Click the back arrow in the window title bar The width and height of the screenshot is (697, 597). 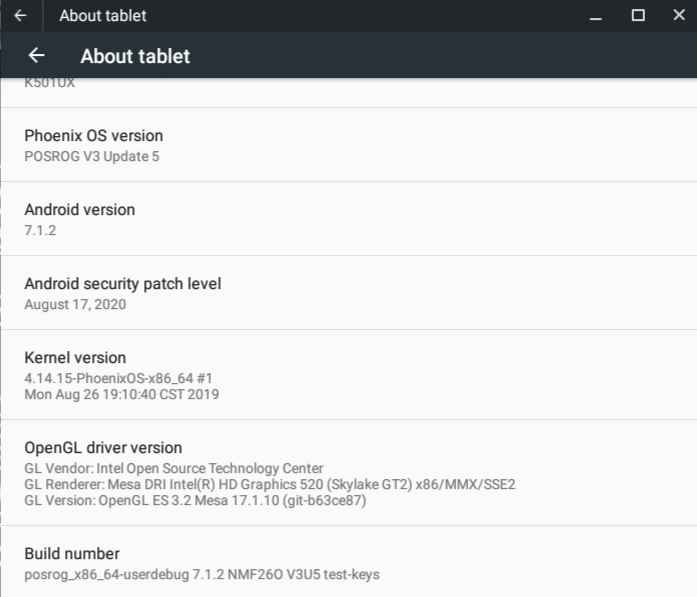click(20, 15)
